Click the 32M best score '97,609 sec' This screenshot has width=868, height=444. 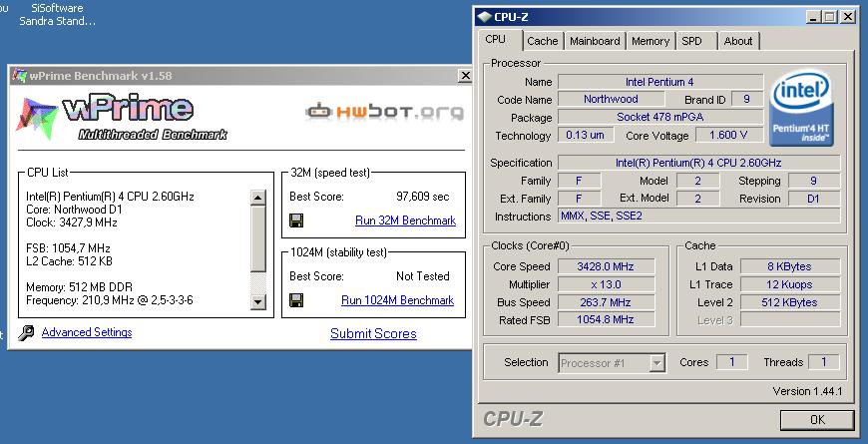tap(423, 197)
